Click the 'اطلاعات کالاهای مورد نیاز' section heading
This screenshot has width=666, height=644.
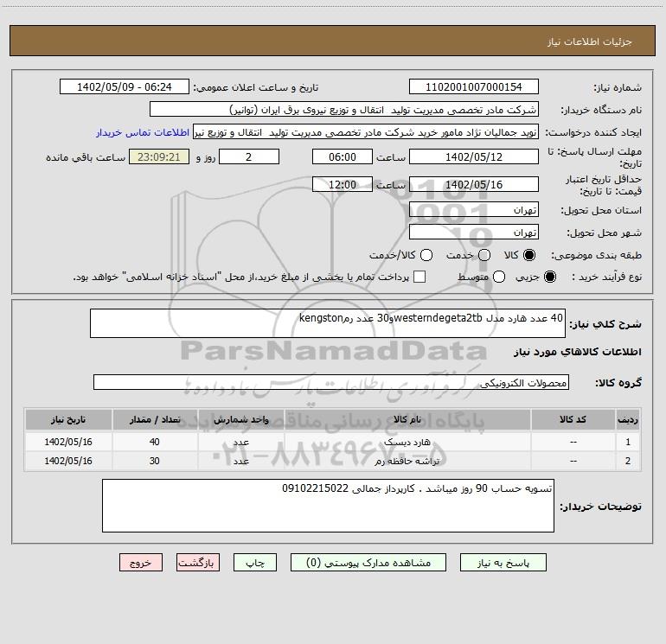click(x=578, y=352)
